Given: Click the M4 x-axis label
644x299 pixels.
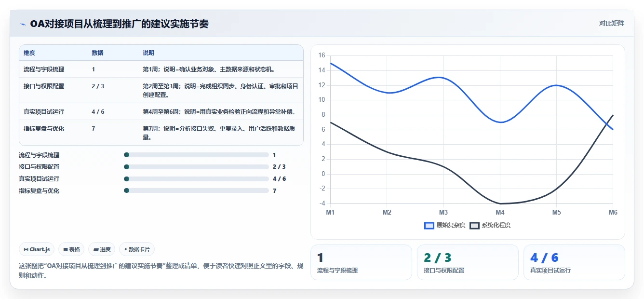Looking at the screenshot, I should point(500,212).
